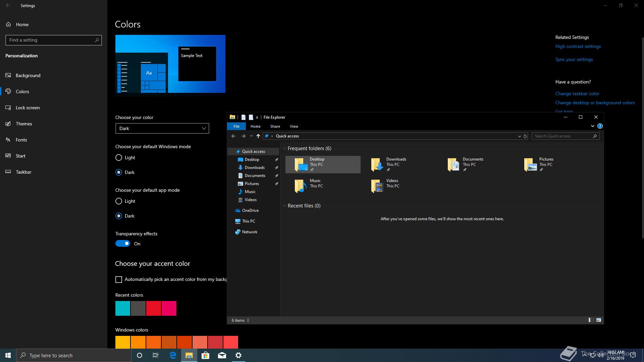The height and width of the screenshot is (362, 644).
Task: Open OneDrive in the navigation pane
Action: [x=250, y=210]
